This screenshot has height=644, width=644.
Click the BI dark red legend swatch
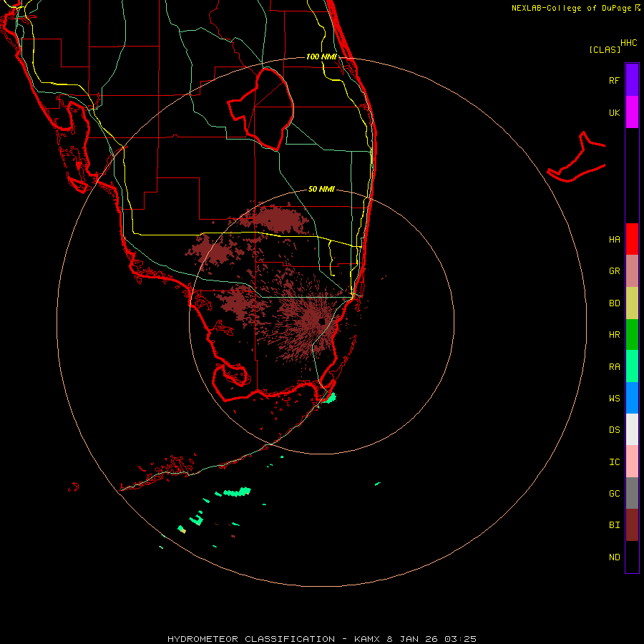click(x=632, y=525)
